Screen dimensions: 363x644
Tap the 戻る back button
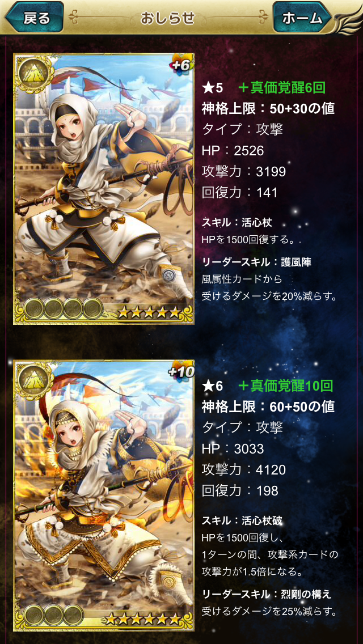35,17
